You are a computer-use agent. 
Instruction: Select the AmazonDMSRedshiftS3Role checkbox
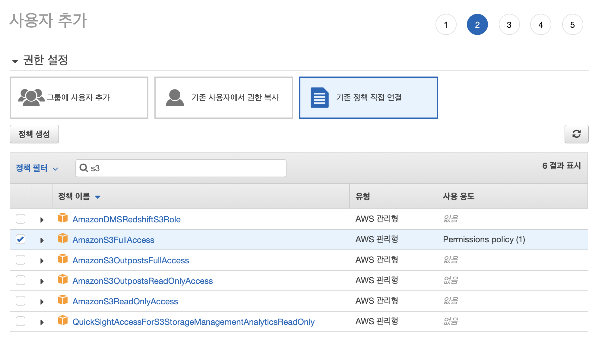[x=21, y=219]
